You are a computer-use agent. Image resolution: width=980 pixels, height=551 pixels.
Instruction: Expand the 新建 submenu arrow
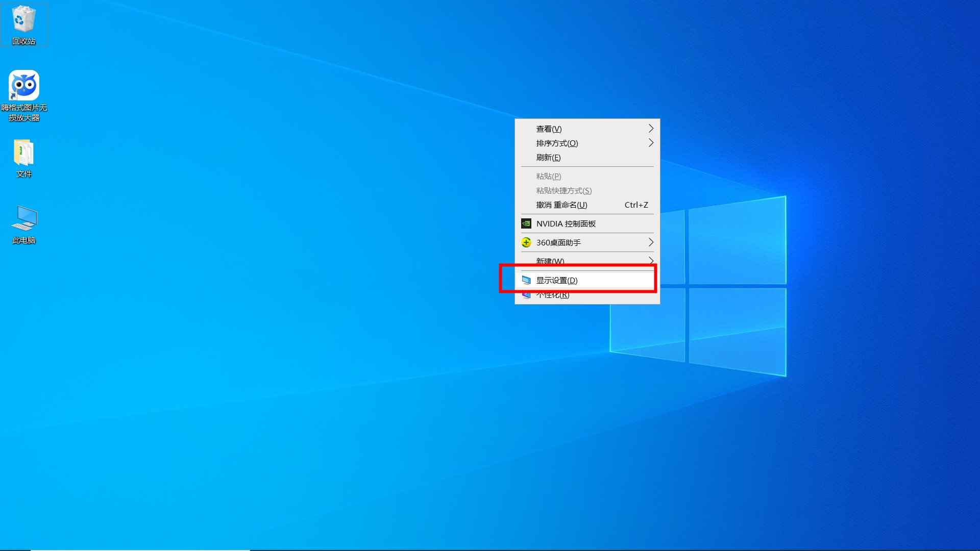click(651, 261)
